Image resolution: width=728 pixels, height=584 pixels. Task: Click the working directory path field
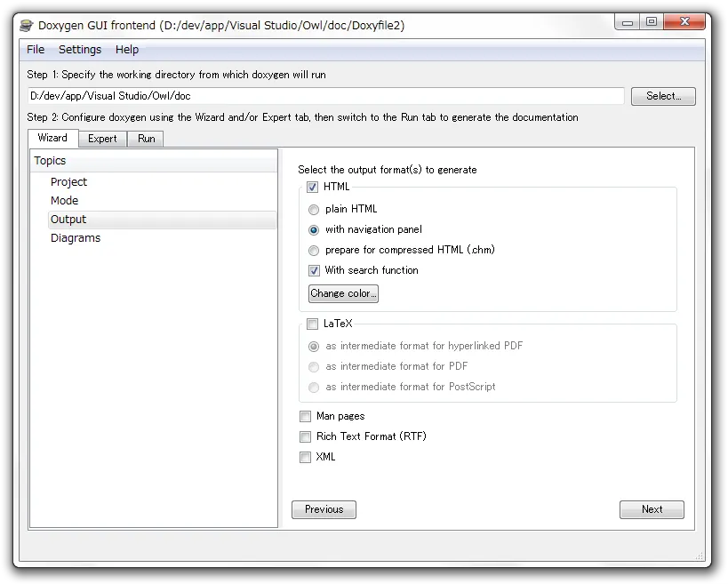click(325, 96)
